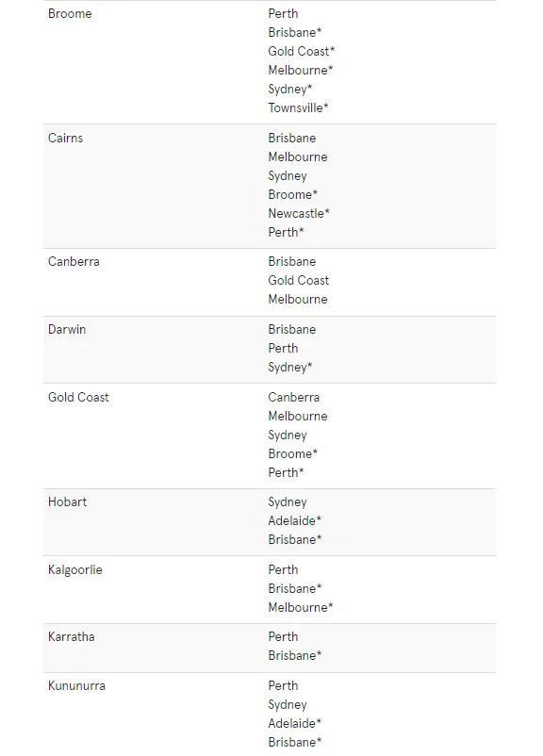Click the Karratha origin label
The image size is (543, 756).
[x=72, y=637]
